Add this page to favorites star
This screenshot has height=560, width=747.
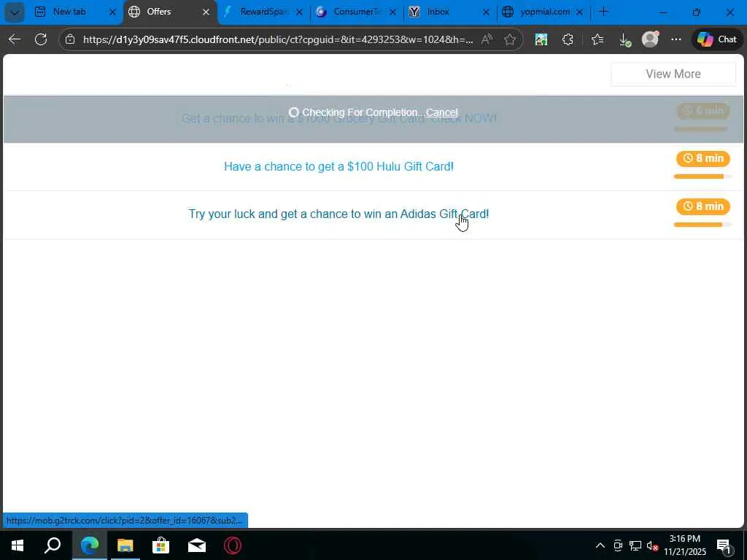click(x=510, y=39)
